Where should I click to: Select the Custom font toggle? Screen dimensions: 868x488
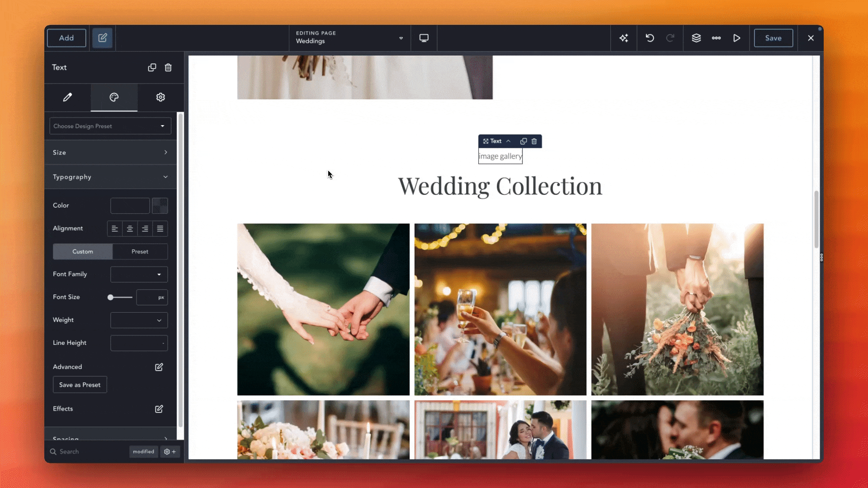tap(83, 252)
